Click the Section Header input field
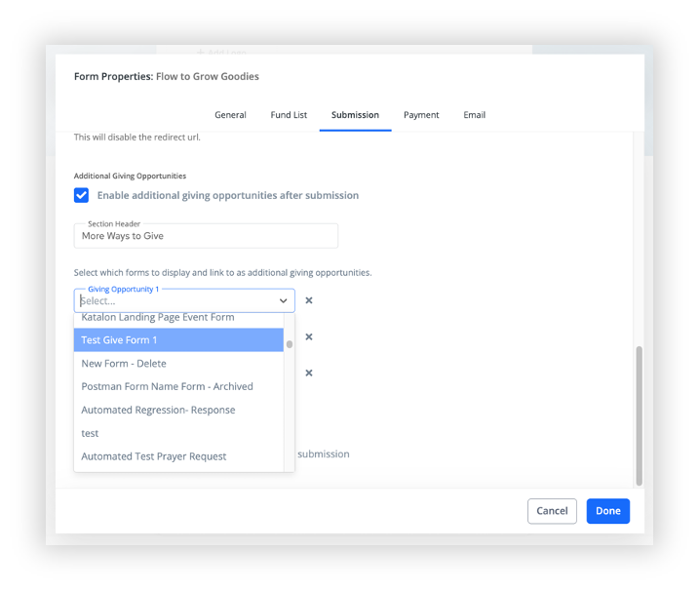Screen dimensions: 700x591 206,236
